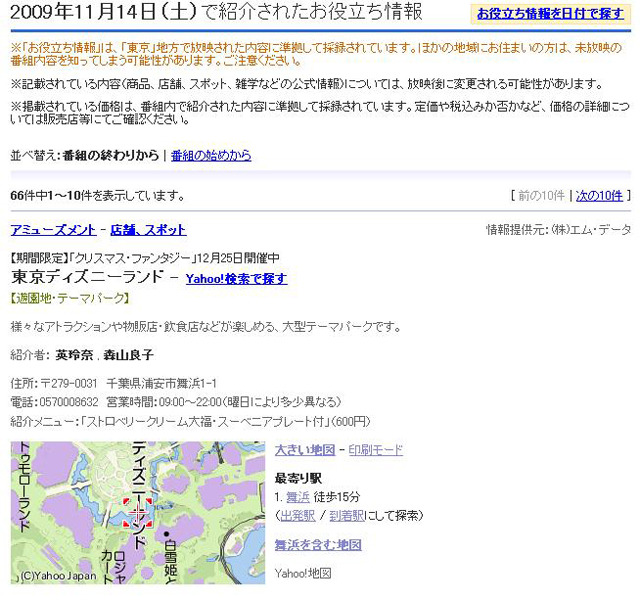
Task: Click the phone number 0570008632
Action: [x=69, y=403]
